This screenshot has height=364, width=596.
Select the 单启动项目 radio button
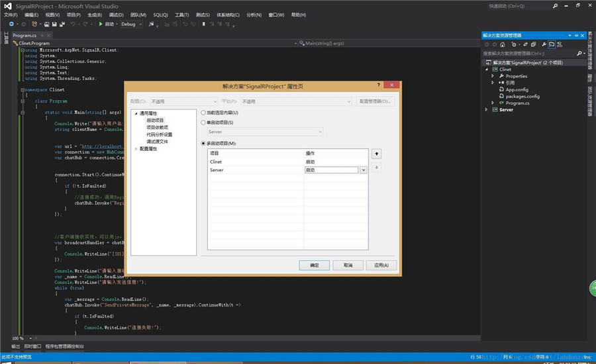pyautogui.click(x=203, y=122)
